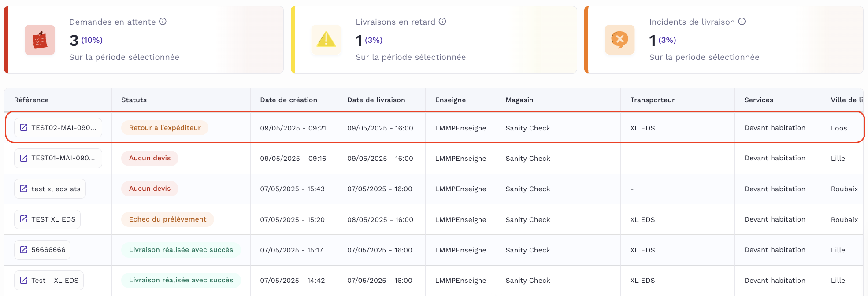Select the Demandes en attente summary card
This screenshot has width=868, height=296.
tap(144, 40)
